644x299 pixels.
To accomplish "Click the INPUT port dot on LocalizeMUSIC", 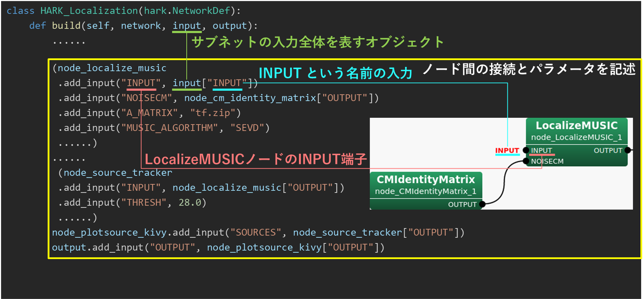I will click(526, 150).
